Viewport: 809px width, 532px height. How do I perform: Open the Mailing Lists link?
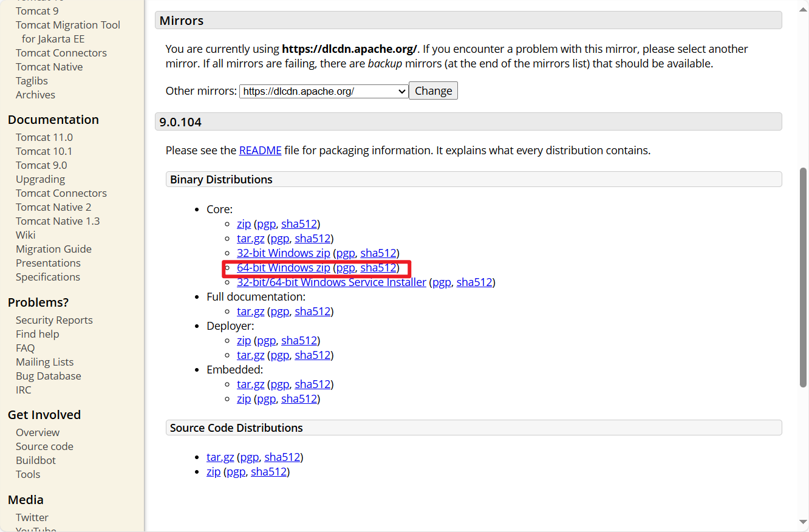[x=44, y=362]
